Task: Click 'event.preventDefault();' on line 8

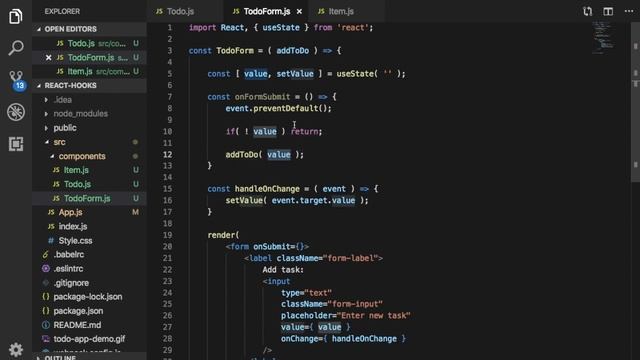Action: (x=279, y=108)
